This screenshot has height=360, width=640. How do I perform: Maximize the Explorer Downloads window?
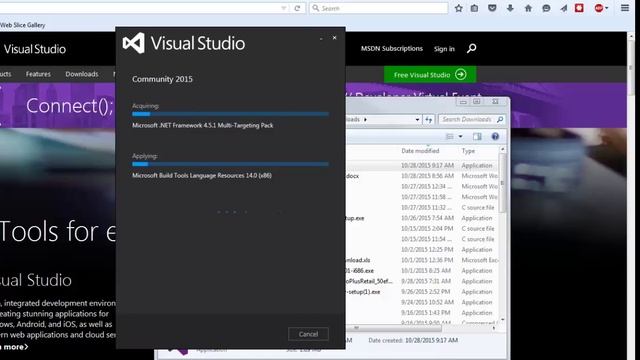click(476, 102)
